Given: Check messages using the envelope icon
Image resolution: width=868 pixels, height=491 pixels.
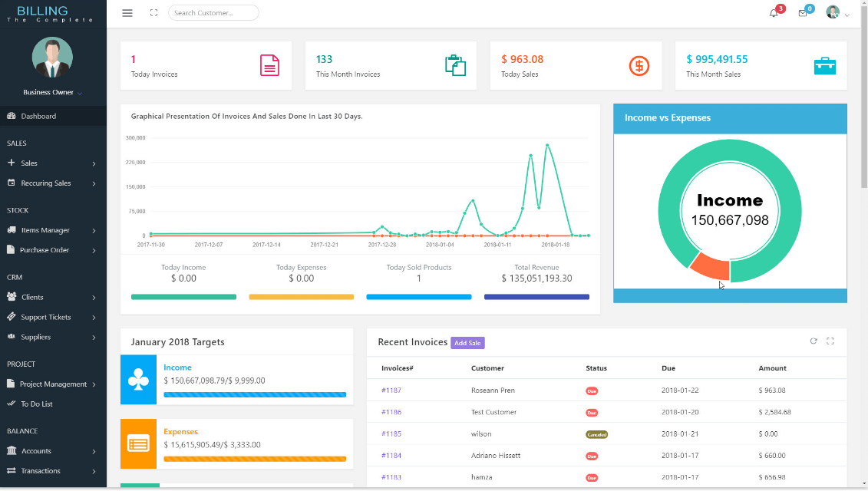Looking at the screenshot, I should [803, 13].
